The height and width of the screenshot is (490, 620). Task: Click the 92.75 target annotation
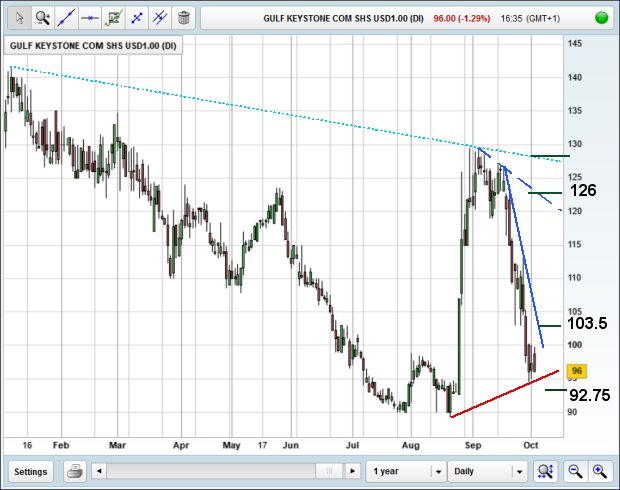(x=590, y=395)
